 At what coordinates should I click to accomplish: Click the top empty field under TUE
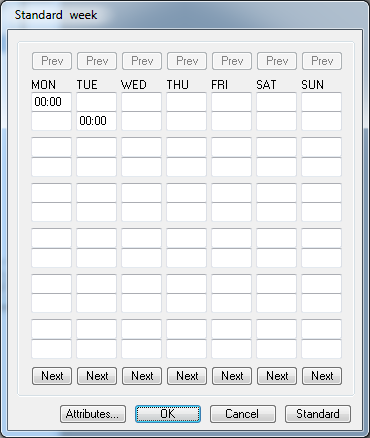click(96, 102)
